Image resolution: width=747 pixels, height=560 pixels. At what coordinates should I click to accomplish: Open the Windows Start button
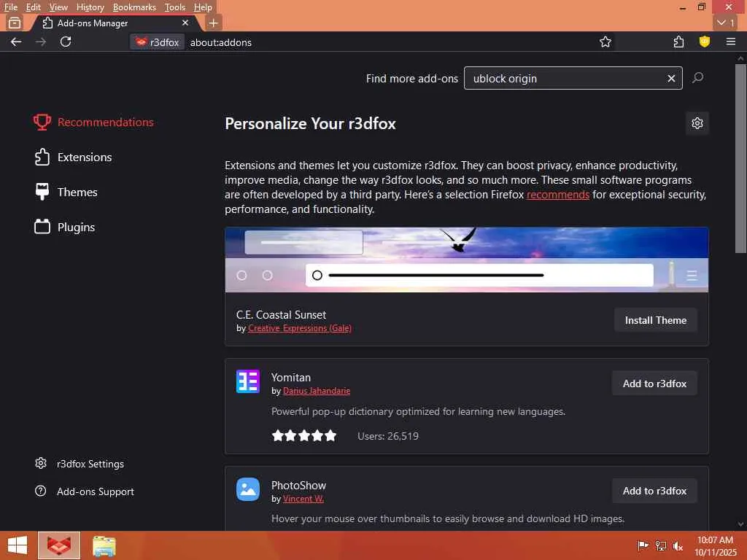click(x=18, y=545)
